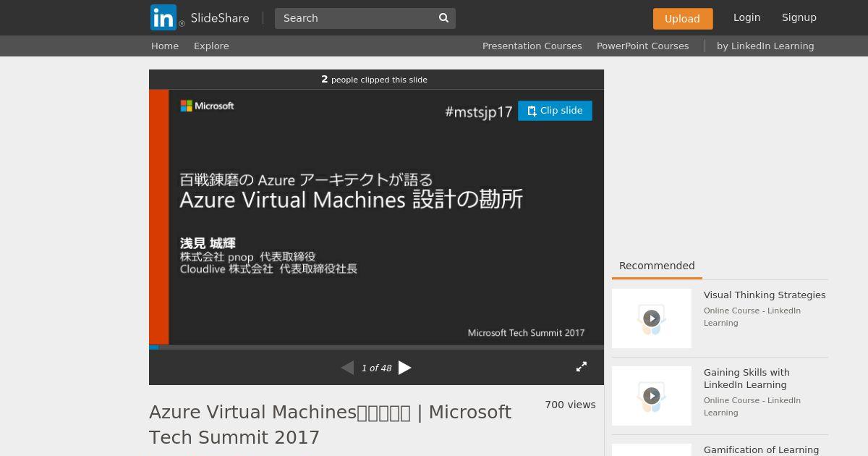
Task: Go to Home in navigation bar
Action: (x=165, y=46)
